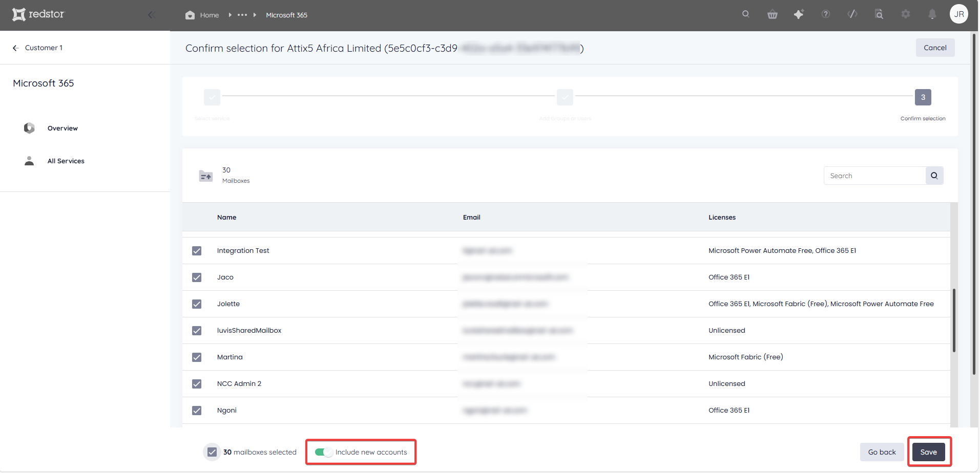980x473 pixels.
Task: Click Jaco's Office 365 E1 license
Action: click(x=729, y=277)
